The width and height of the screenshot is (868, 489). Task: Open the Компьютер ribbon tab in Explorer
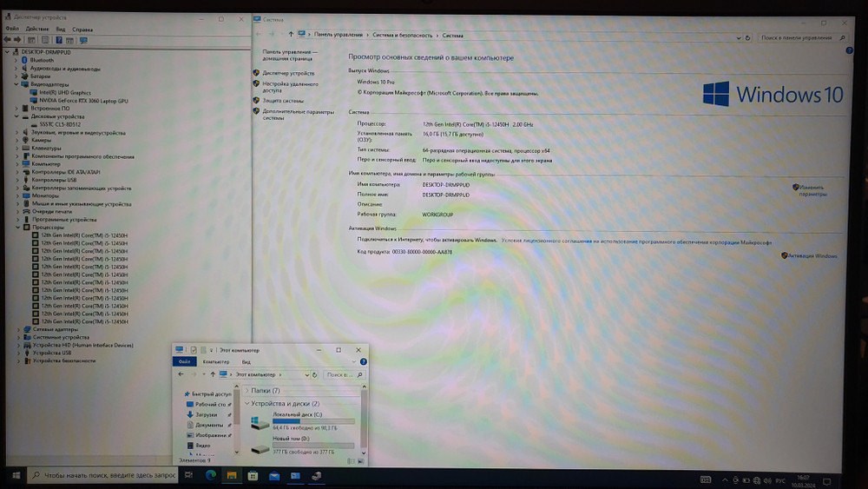tap(216, 361)
